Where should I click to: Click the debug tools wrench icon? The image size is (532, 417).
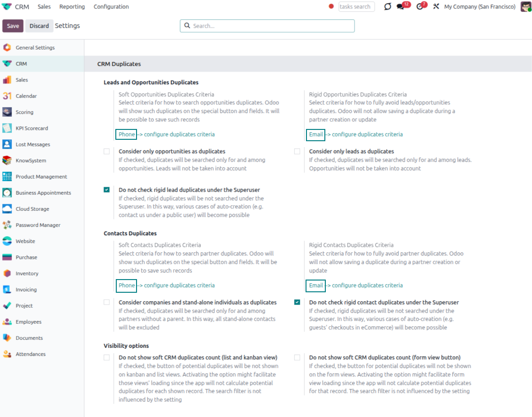(436, 7)
